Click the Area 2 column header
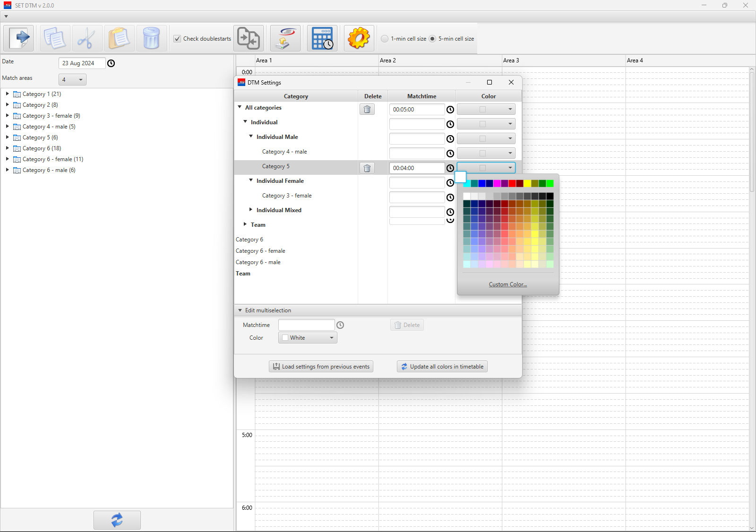Viewport: 756px width, 532px height. (x=440, y=60)
